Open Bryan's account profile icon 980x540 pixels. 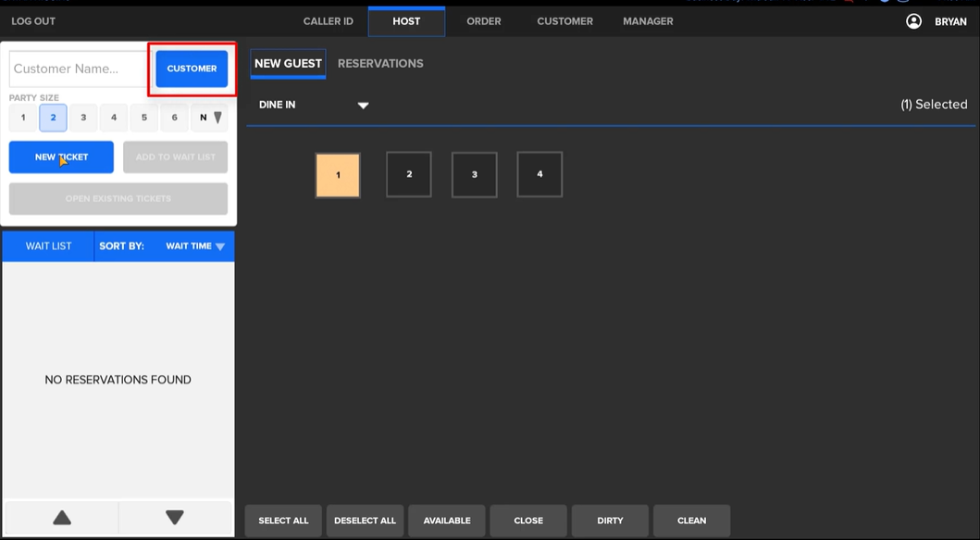(x=912, y=20)
